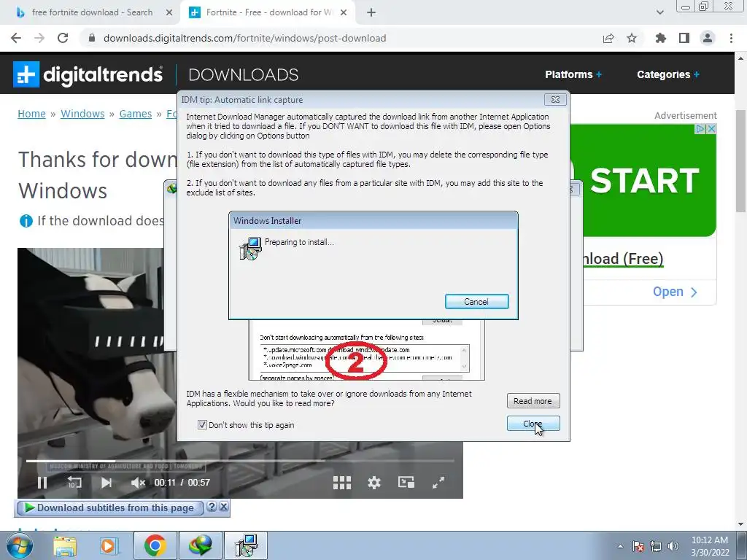Open the Games breadcrumb link

pos(135,114)
